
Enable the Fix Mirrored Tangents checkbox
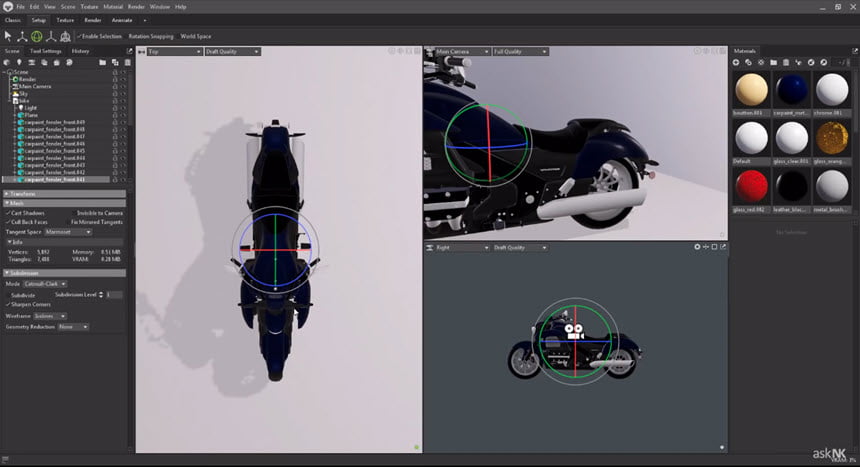(68, 222)
